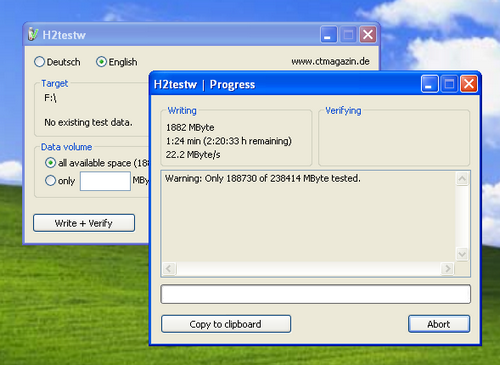Screen dimensions: 500x365
Task: Click the target drive F:\ text
Action: 50,98
